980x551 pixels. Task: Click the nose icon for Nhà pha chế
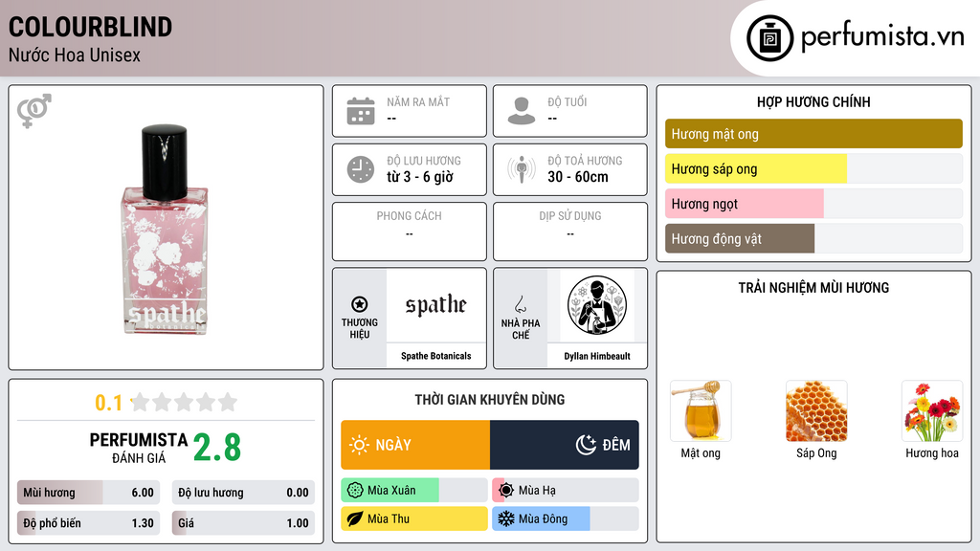[520, 304]
